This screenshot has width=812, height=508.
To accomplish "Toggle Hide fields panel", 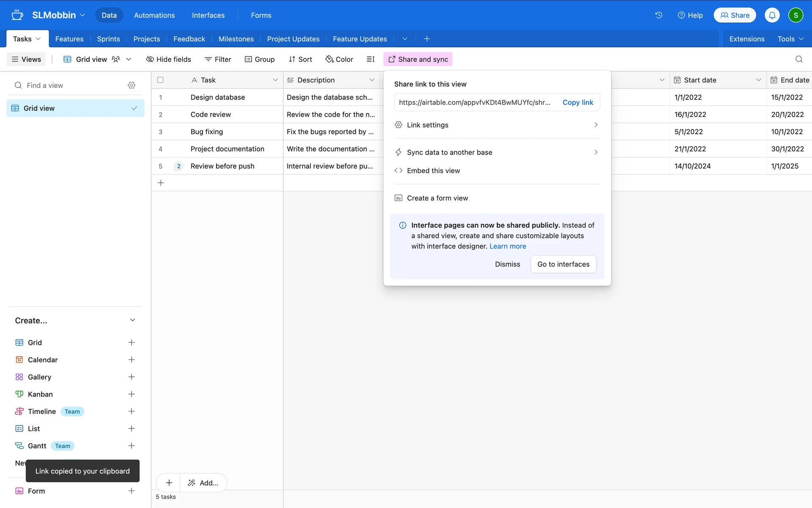I will coord(168,59).
